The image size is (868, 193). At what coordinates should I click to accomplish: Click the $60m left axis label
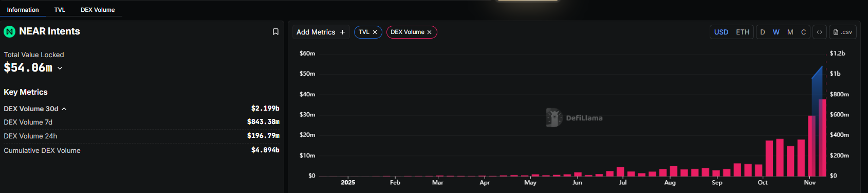point(307,54)
